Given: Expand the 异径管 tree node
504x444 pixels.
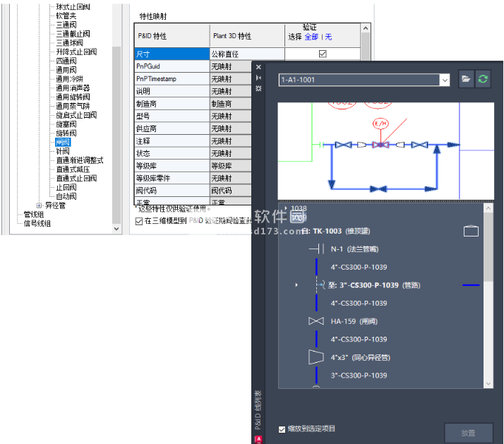Looking at the screenshot, I should [x=39, y=205].
